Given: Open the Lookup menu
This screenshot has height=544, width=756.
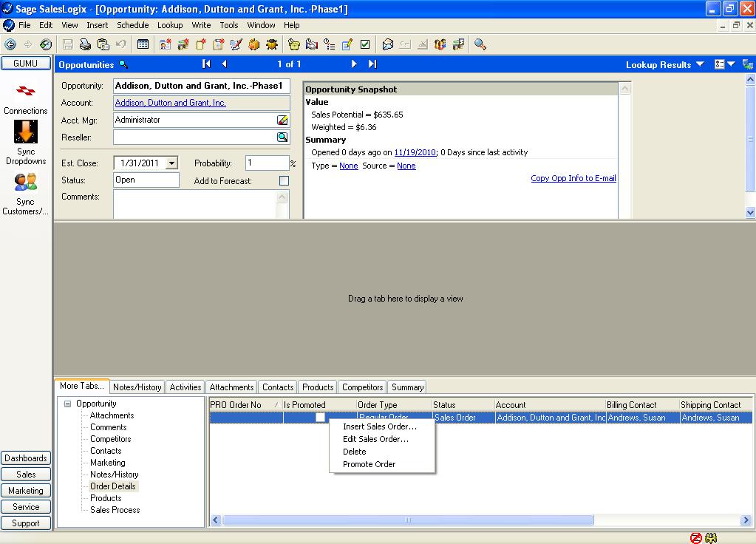Looking at the screenshot, I should [x=170, y=25].
